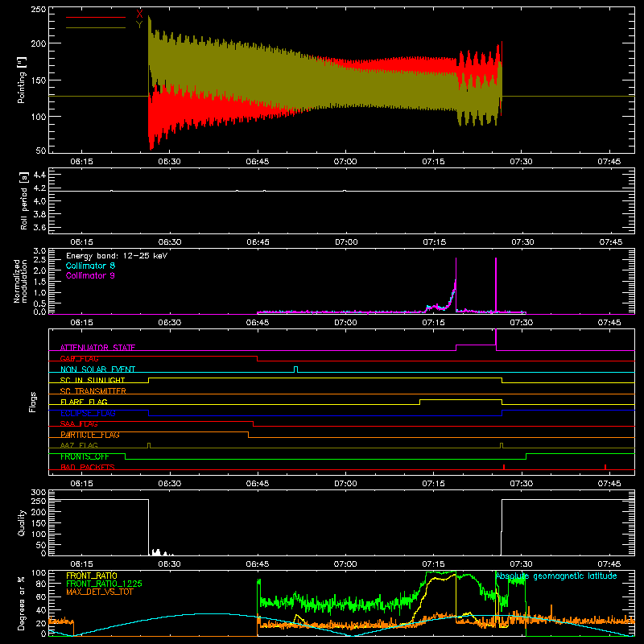Click 'Absolute geomagnetic latitude' legend text
Screen dimensions: 644x644
556,576
